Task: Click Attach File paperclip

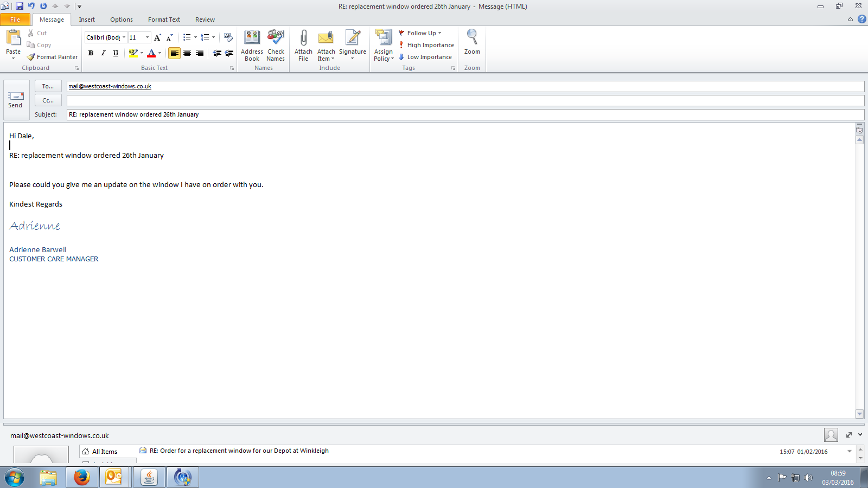Action: (303, 45)
